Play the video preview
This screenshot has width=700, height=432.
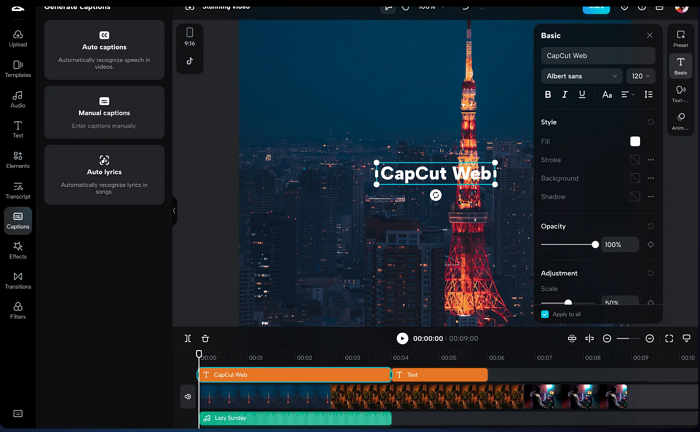(x=402, y=339)
